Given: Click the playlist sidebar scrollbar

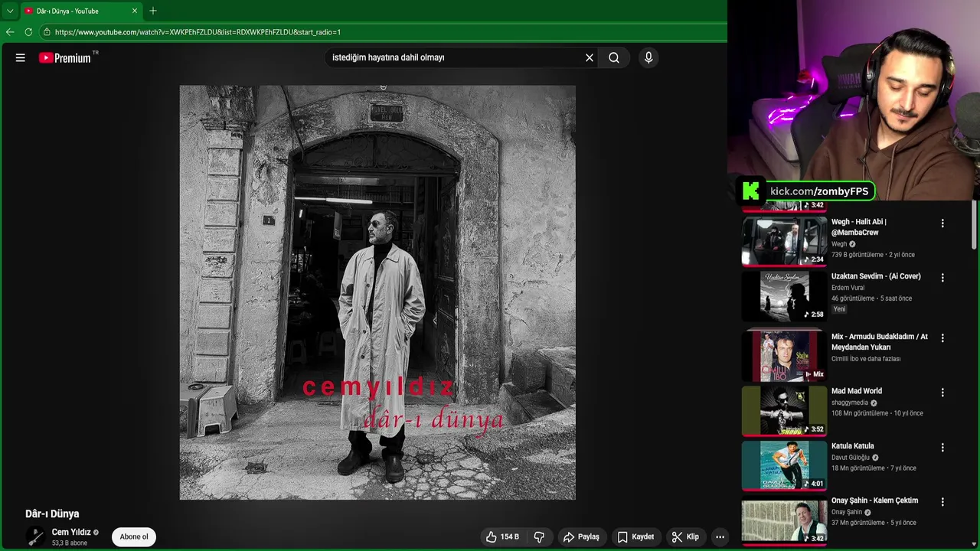Looking at the screenshot, I should point(974,226).
